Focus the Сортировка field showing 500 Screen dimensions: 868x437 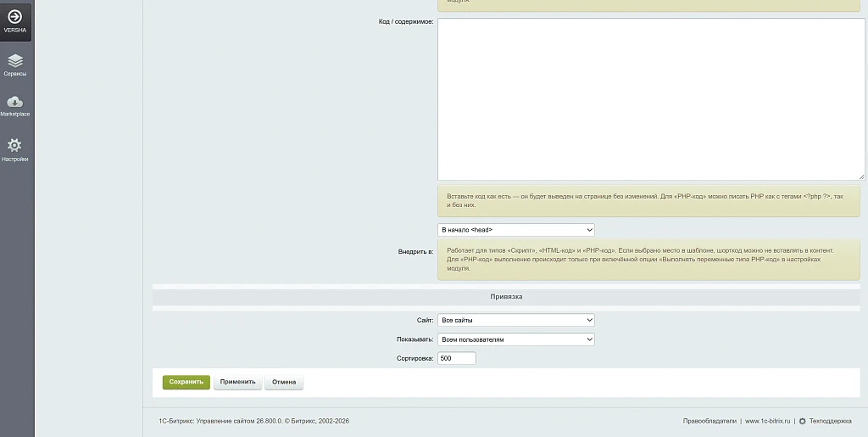(457, 358)
